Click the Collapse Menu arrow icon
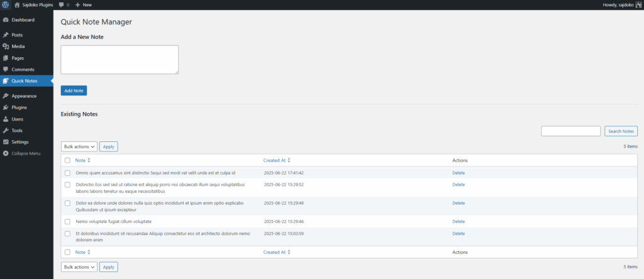 pos(6,153)
